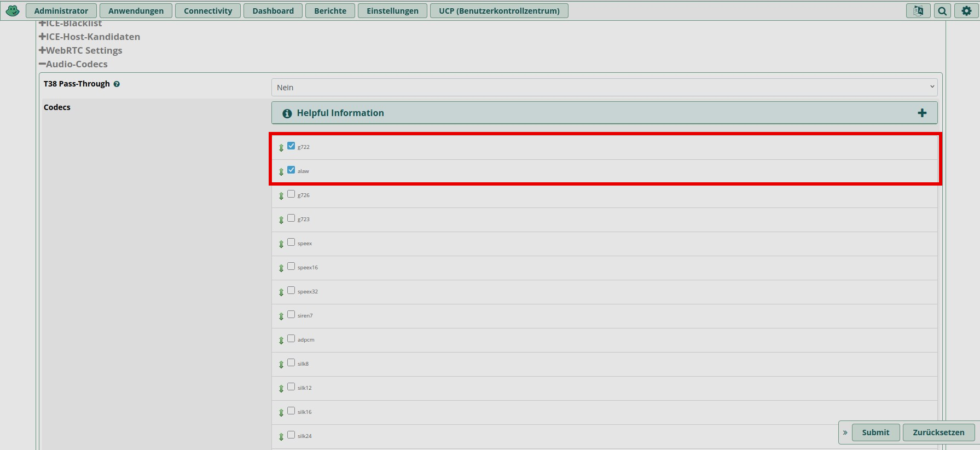Click the search magnifier icon
980x450 pixels.
point(942,10)
